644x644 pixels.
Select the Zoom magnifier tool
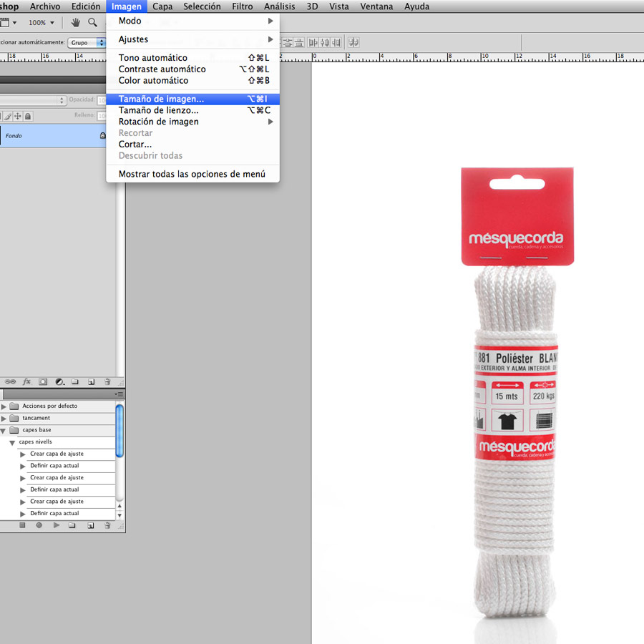[92, 23]
